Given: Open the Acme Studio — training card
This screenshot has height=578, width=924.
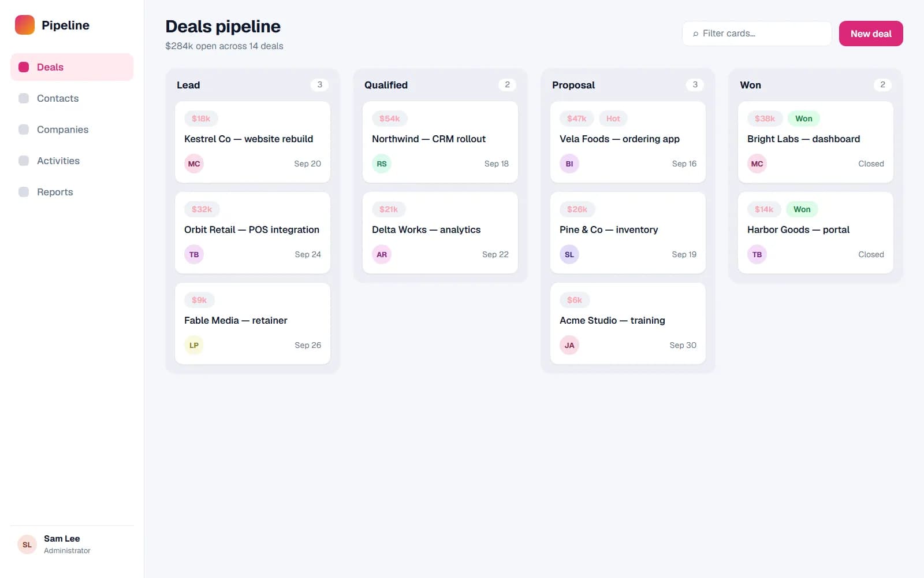Looking at the screenshot, I should pos(628,324).
